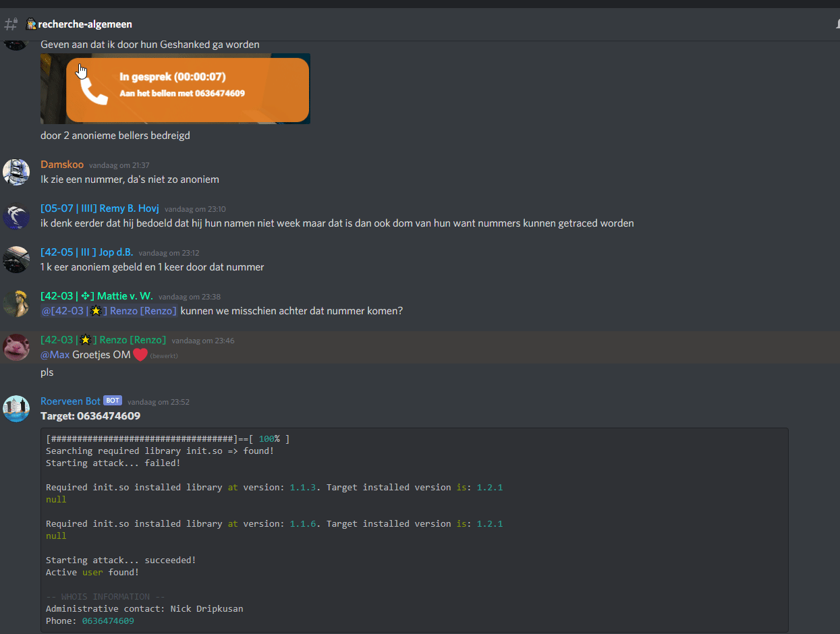Click the Damskoo username
The width and height of the screenshot is (840, 634).
(x=62, y=165)
